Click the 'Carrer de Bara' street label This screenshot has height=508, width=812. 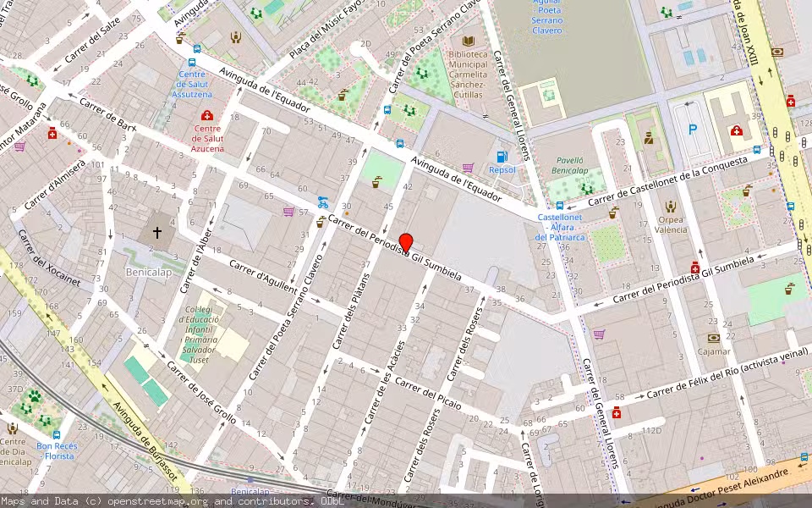coord(107,114)
